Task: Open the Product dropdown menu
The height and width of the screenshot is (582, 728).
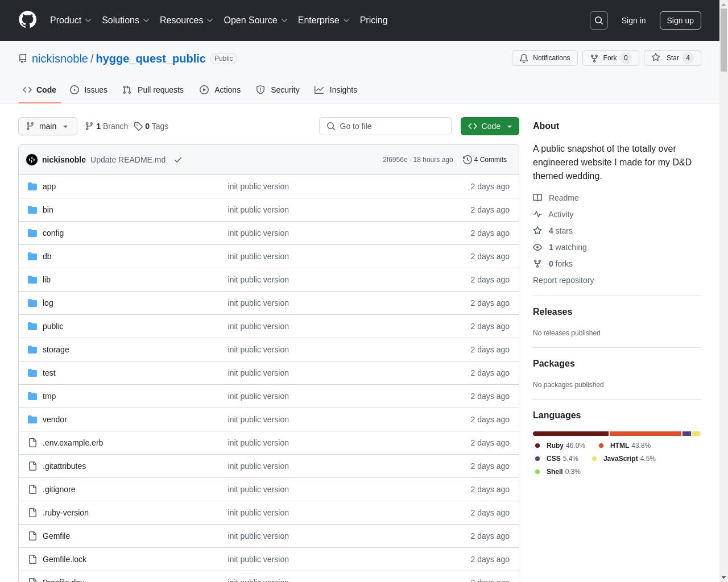Action: click(71, 20)
